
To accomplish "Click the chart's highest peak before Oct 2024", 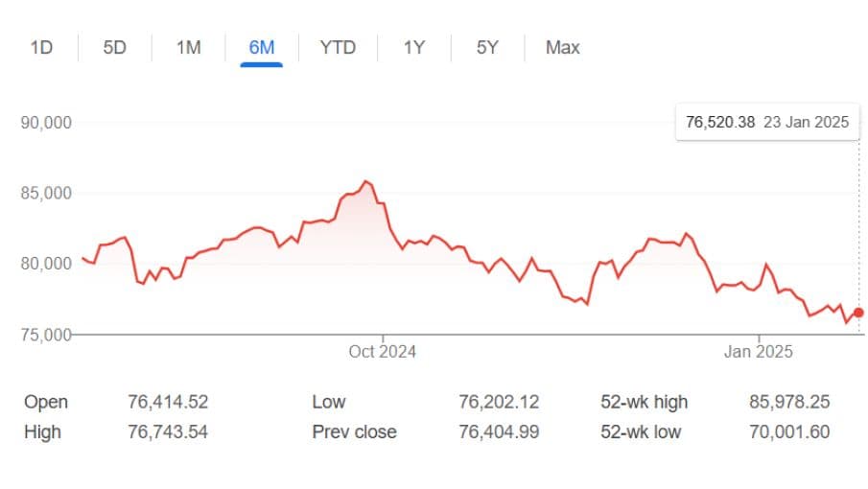I will (x=365, y=181).
